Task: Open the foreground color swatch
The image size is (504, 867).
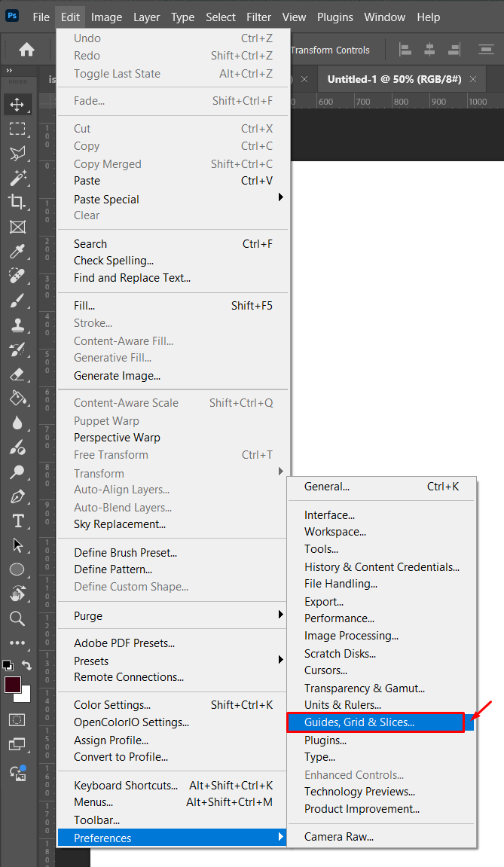Action: click(13, 685)
